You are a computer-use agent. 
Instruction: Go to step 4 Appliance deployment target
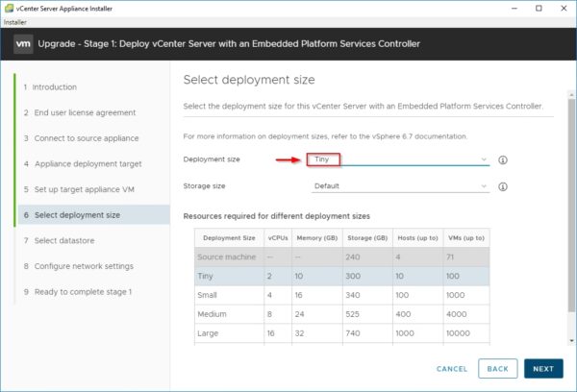pyautogui.click(x=83, y=164)
